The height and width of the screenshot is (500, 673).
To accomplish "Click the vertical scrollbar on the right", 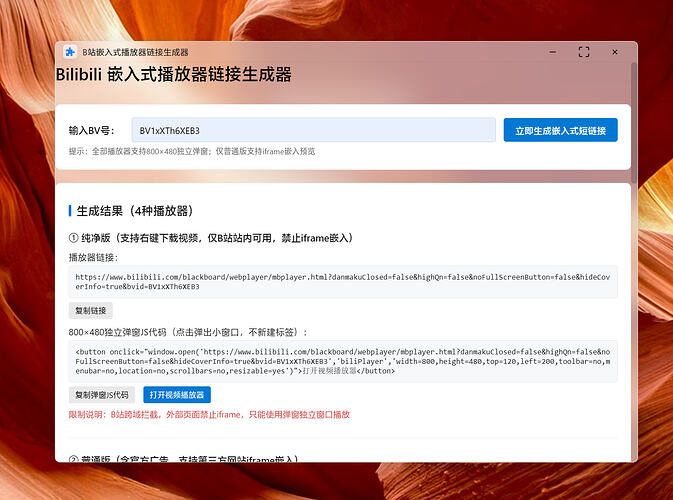I will point(634,124).
